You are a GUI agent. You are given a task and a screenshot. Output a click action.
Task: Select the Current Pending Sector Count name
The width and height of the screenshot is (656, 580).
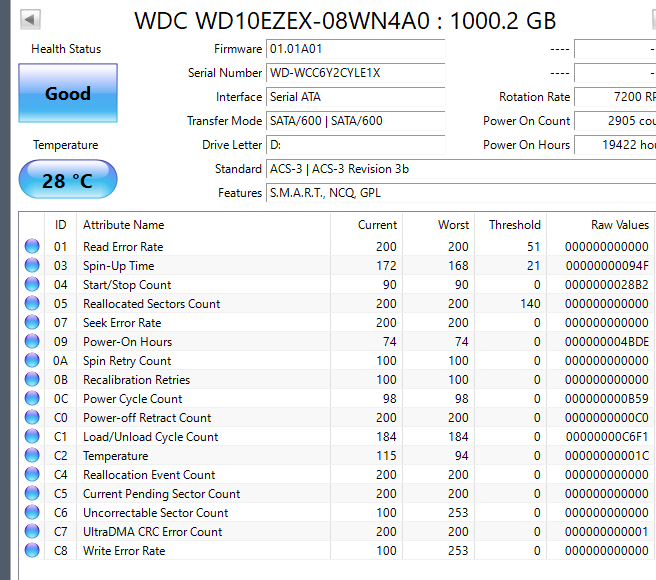[x=161, y=494]
